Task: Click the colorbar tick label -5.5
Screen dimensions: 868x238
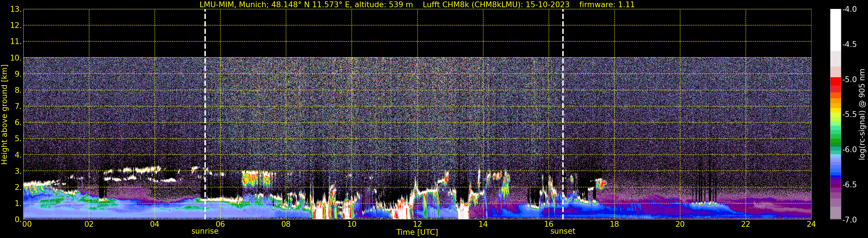Action: pos(849,115)
